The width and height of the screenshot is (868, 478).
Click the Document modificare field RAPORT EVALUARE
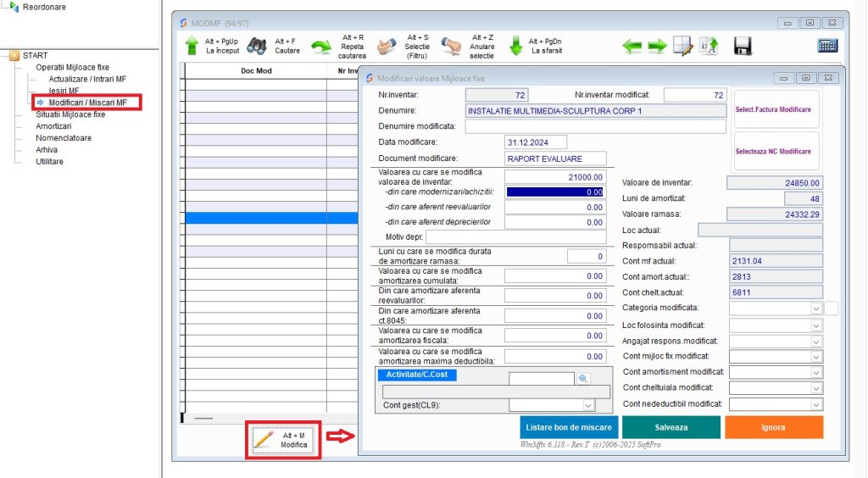pyautogui.click(x=555, y=158)
